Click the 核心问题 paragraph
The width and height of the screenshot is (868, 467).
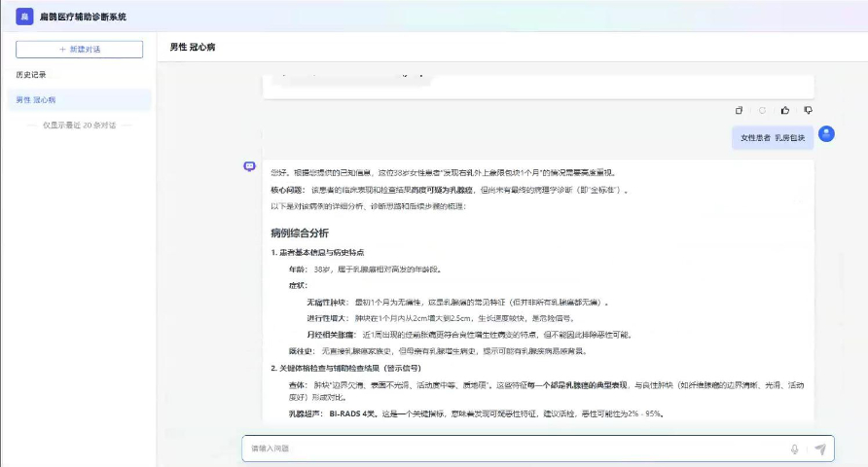pyautogui.click(x=451, y=190)
